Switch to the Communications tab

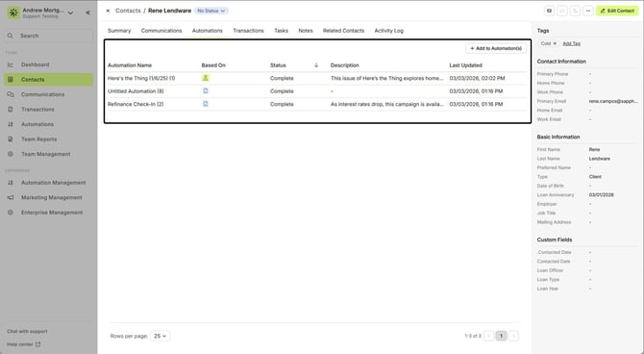click(161, 31)
